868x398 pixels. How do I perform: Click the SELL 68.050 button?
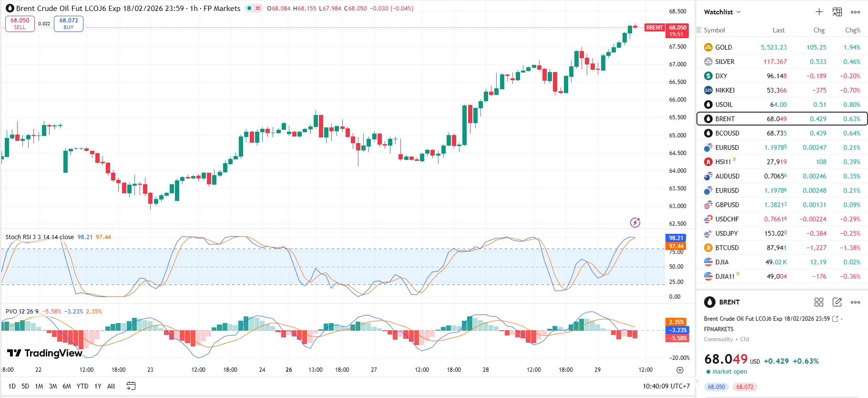(20, 24)
